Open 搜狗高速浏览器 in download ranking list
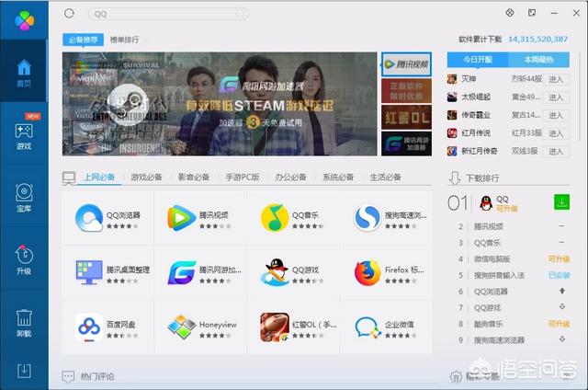Image resolution: width=588 pixels, height=390 pixels. [499, 340]
